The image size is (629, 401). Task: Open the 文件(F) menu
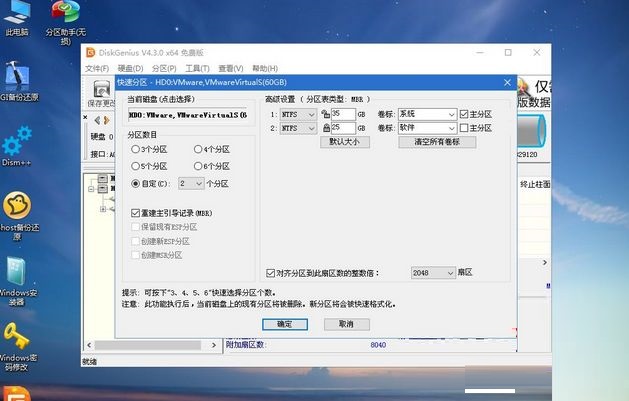[97, 69]
